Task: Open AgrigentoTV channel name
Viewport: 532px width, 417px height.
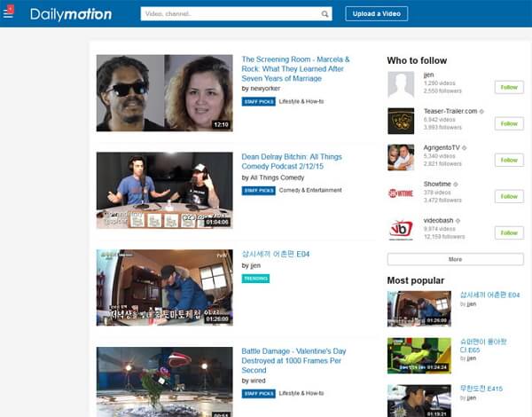Action: 442,147
